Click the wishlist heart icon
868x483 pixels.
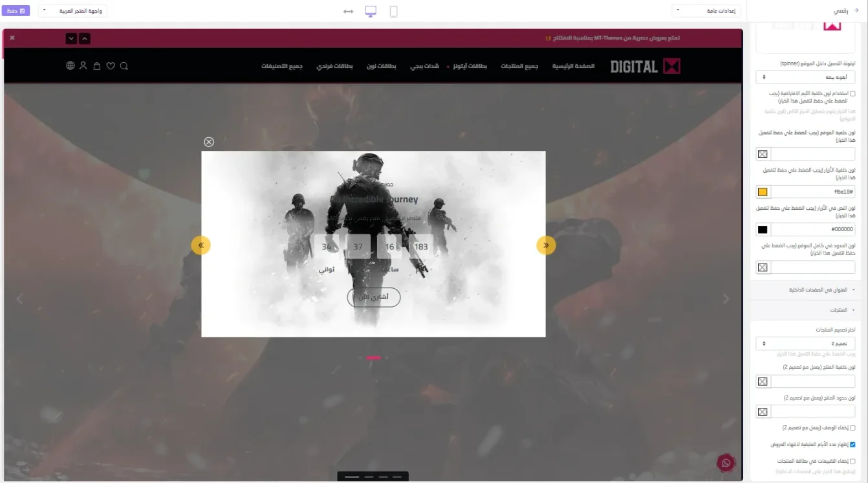(111, 66)
